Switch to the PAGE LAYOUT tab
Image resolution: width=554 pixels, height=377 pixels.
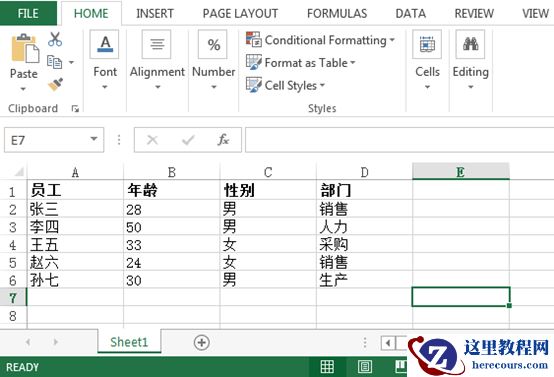(x=240, y=13)
